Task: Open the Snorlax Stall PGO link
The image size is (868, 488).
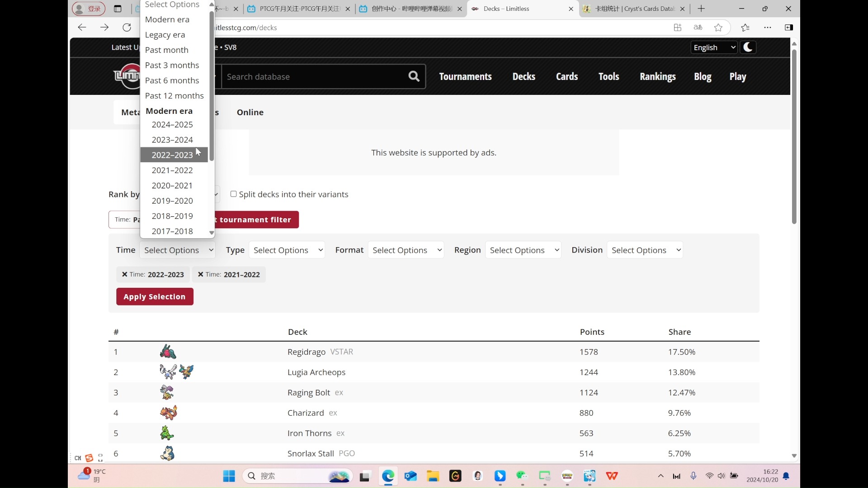Action: point(321,453)
